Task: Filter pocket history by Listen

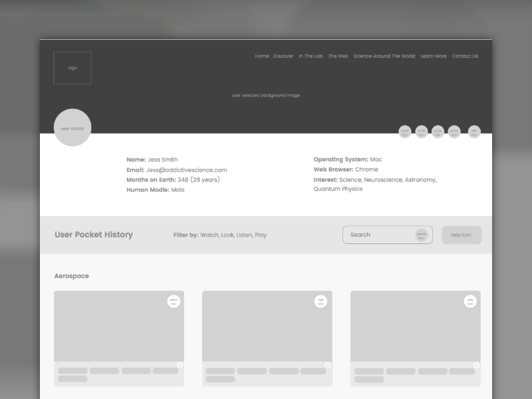Action: [244, 235]
